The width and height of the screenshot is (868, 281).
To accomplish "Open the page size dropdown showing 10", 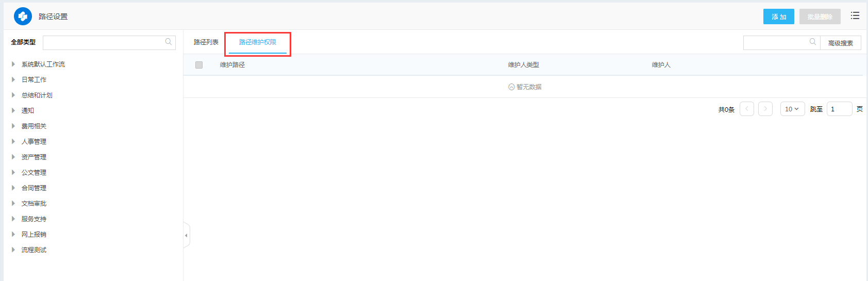I will 792,109.
